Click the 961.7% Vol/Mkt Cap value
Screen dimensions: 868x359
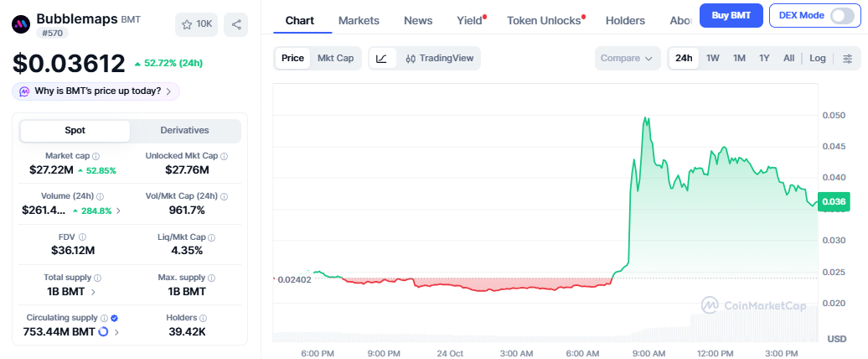[x=187, y=211]
